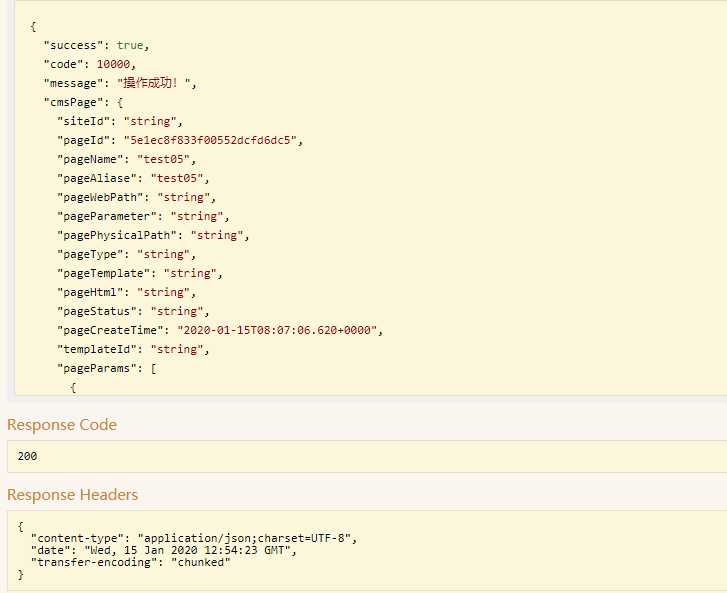Image resolution: width=727 pixels, height=593 pixels.
Task: Select the 200 response code value
Action: 27,456
